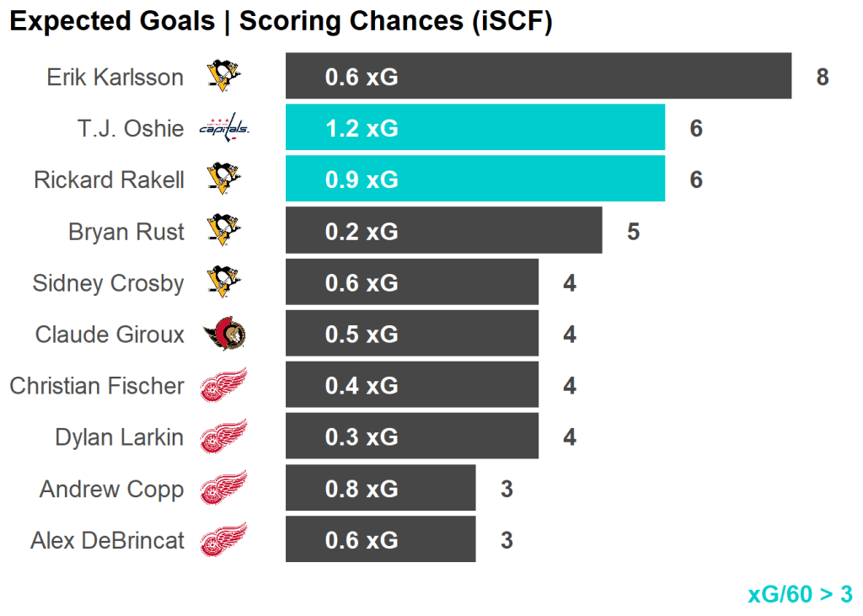This screenshot has width=863, height=616.
Task: Click the Red Wings logo beside Andrew Copp
Action: click(x=224, y=489)
